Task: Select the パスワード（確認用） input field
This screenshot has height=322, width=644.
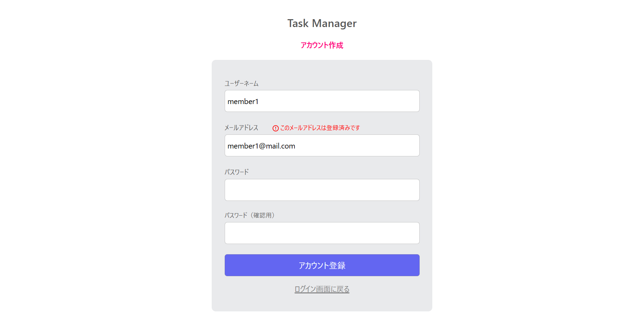Action: point(322,233)
